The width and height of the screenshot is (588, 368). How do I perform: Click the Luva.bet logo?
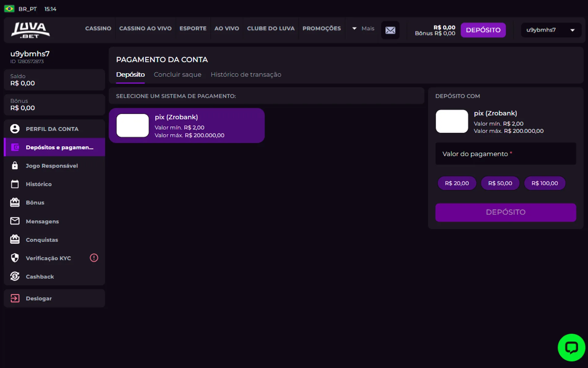pyautogui.click(x=30, y=30)
